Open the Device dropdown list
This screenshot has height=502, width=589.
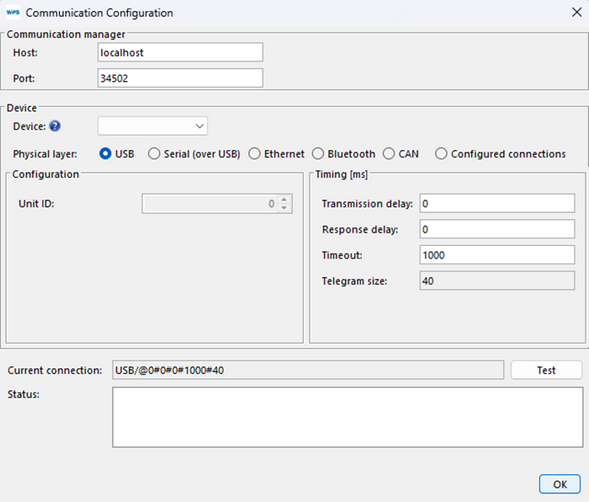tap(153, 126)
